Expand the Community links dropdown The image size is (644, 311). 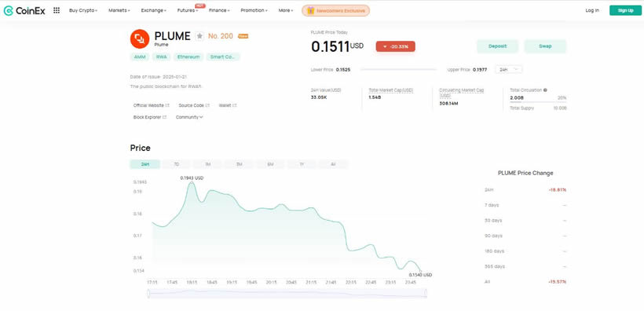189,117
